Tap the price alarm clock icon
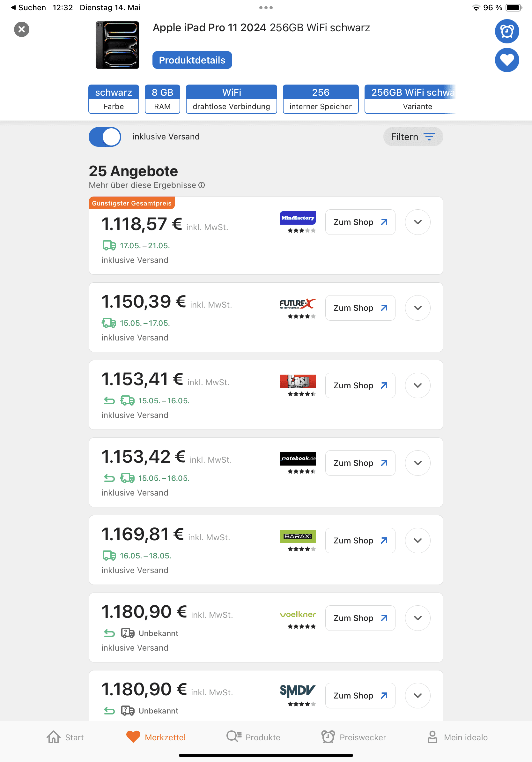Viewport: 532px width, 762px height. tap(506, 31)
